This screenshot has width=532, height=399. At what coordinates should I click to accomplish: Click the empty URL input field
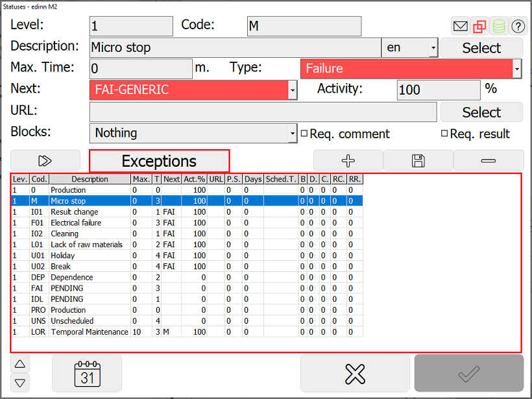point(263,112)
